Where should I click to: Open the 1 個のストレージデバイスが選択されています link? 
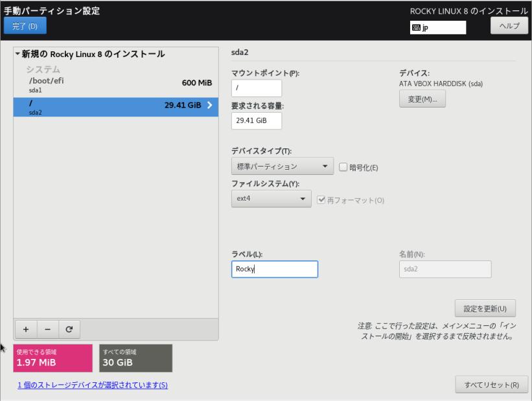[93, 385]
